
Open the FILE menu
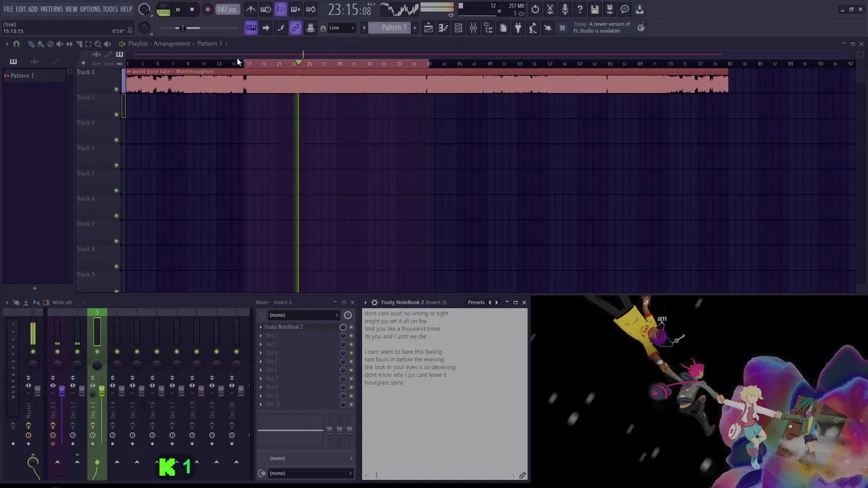click(8, 9)
